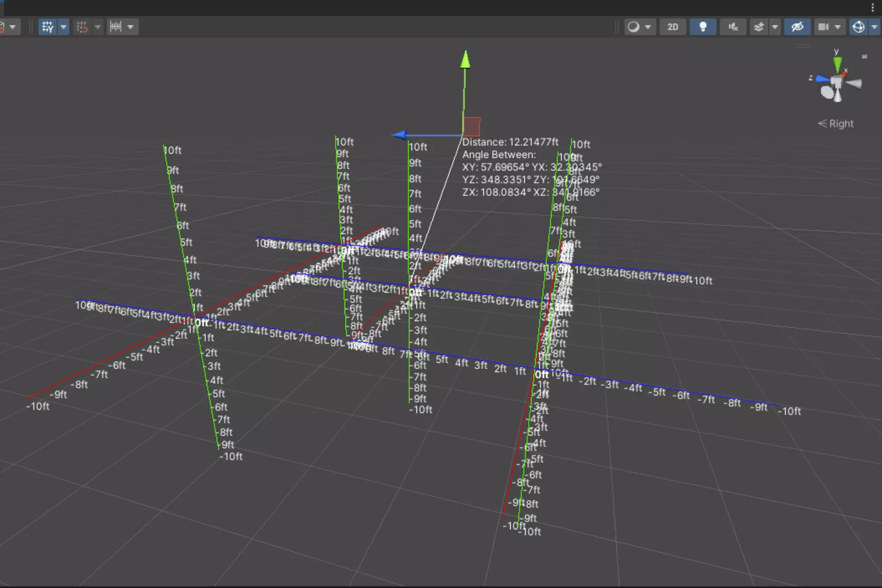Open the grid axis dropdown arrow
The height and width of the screenshot is (588, 882).
64,27
